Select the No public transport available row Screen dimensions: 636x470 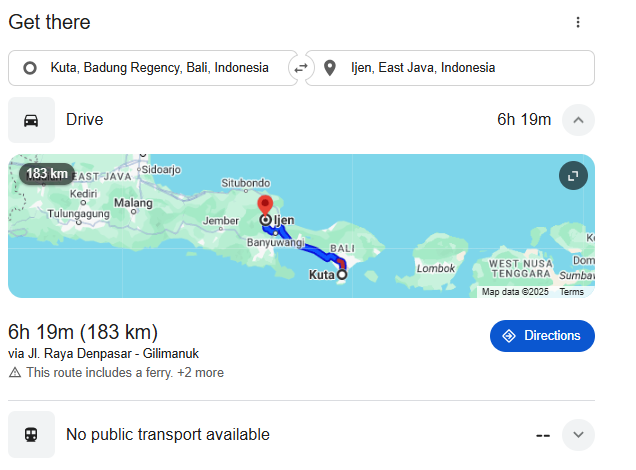pyautogui.click(x=301, y=434)
